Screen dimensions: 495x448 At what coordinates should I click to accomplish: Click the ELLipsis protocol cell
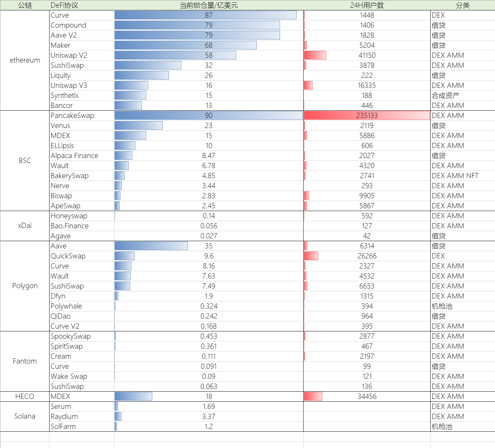(x=82, y=146)
